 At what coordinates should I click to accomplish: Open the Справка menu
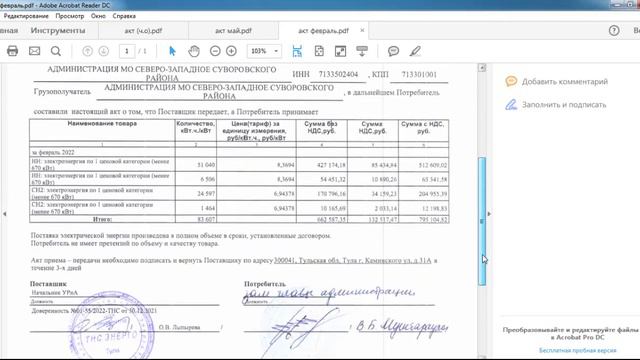(x=124, y=16)
